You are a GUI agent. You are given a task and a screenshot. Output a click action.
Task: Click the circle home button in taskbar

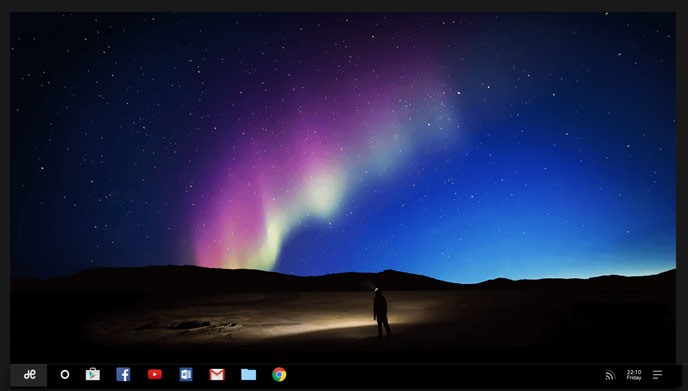click(x=65, y=374)
